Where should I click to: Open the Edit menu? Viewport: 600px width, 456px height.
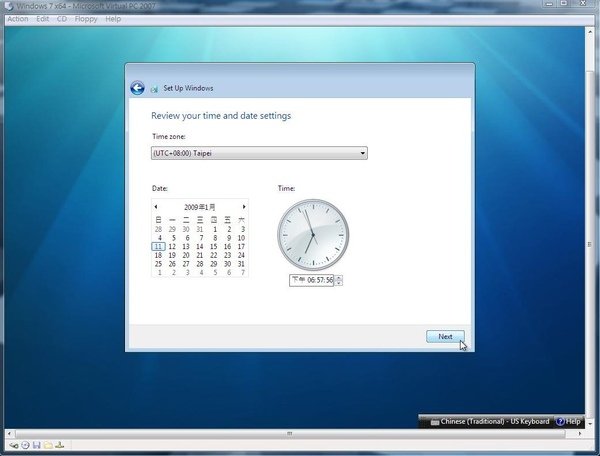(42, 19)
